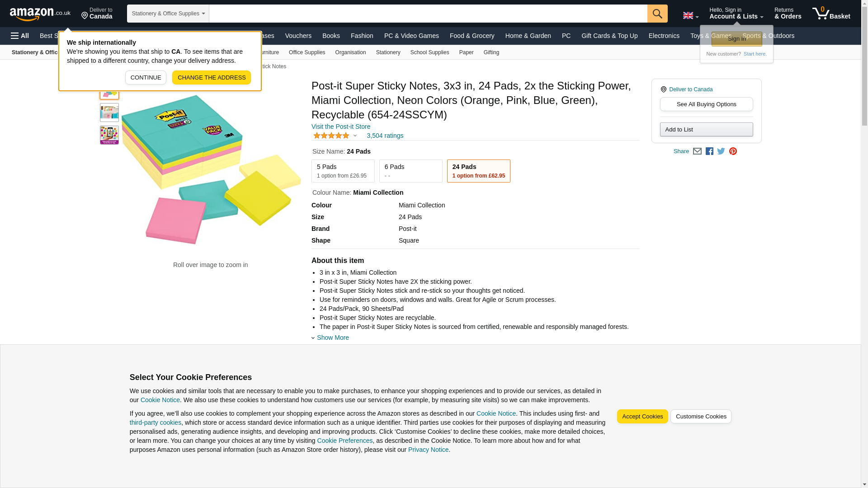Click the search magnifier button
Screen dimensions: 868x488
657,14
